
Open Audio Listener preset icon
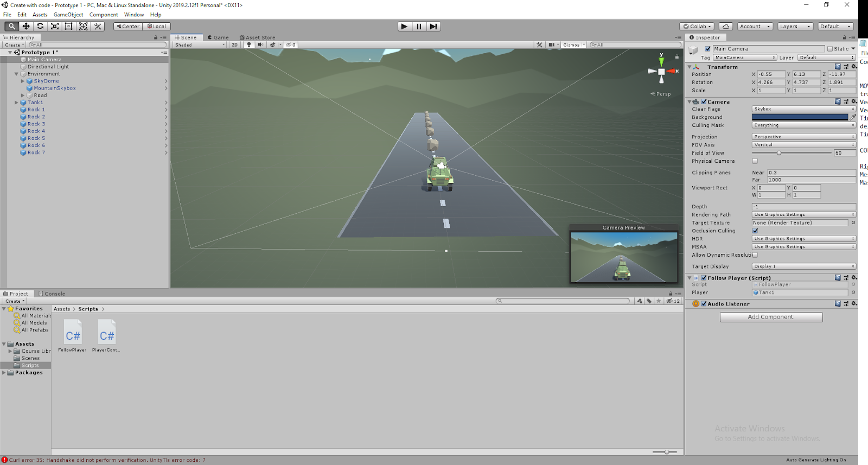(x=846, y=304)
